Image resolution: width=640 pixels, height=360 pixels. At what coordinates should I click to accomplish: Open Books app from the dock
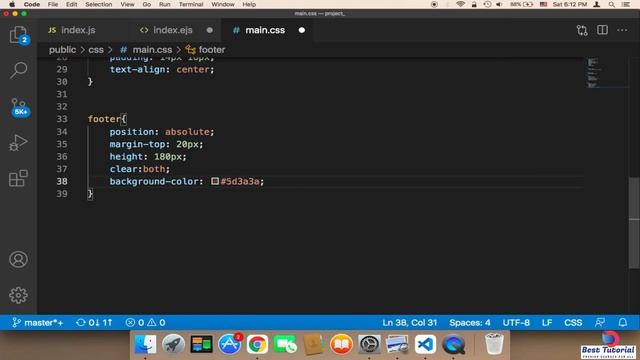tap(341, 344)
